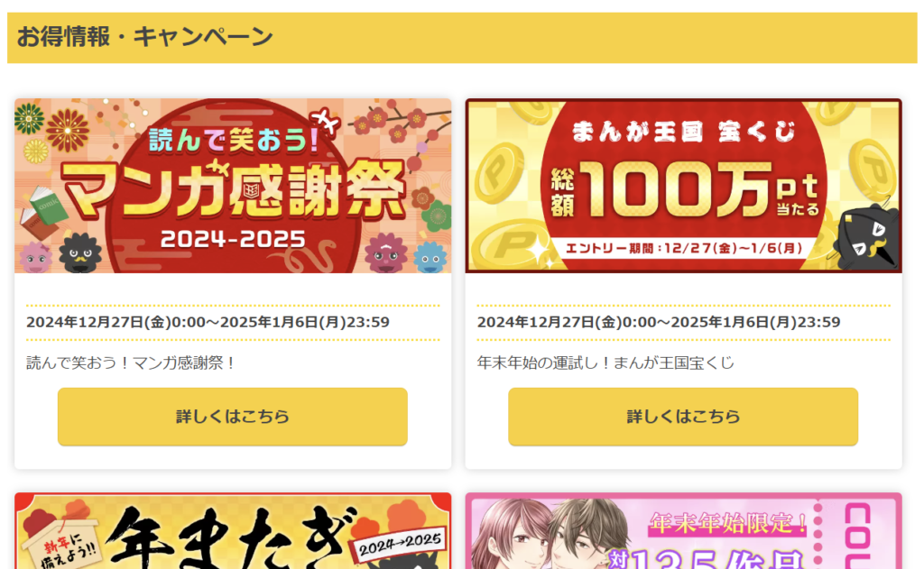Click 詳しくはこちら under マンガ感謝祭
The height and width of the screenshot is (569, 924).
point(233,417)
